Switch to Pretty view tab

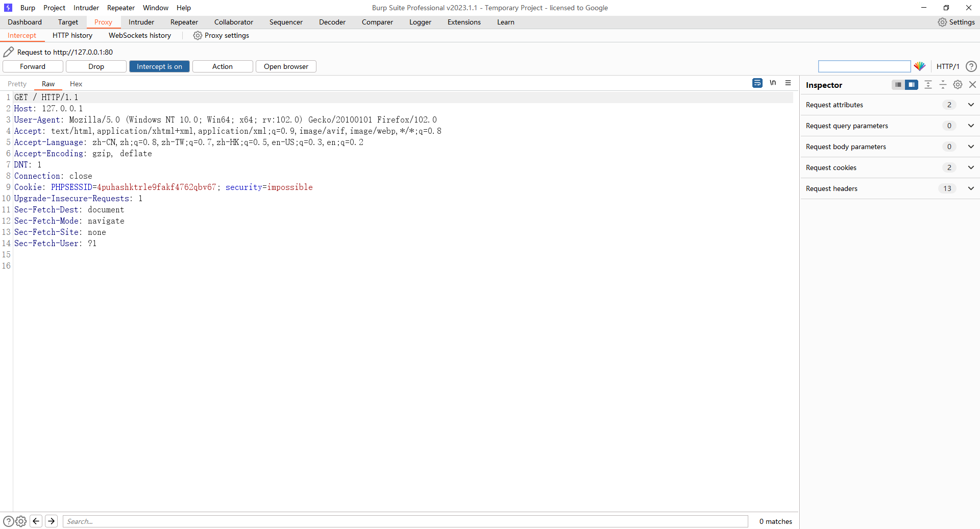(17, 84)
